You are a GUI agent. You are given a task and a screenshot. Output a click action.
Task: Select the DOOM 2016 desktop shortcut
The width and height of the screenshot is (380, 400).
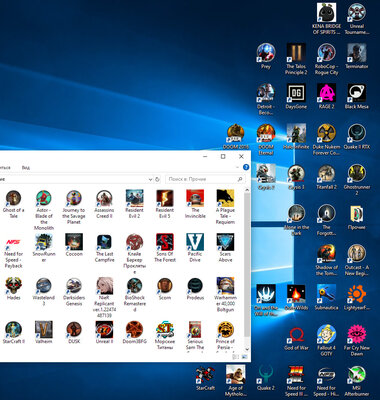(236, 137)
